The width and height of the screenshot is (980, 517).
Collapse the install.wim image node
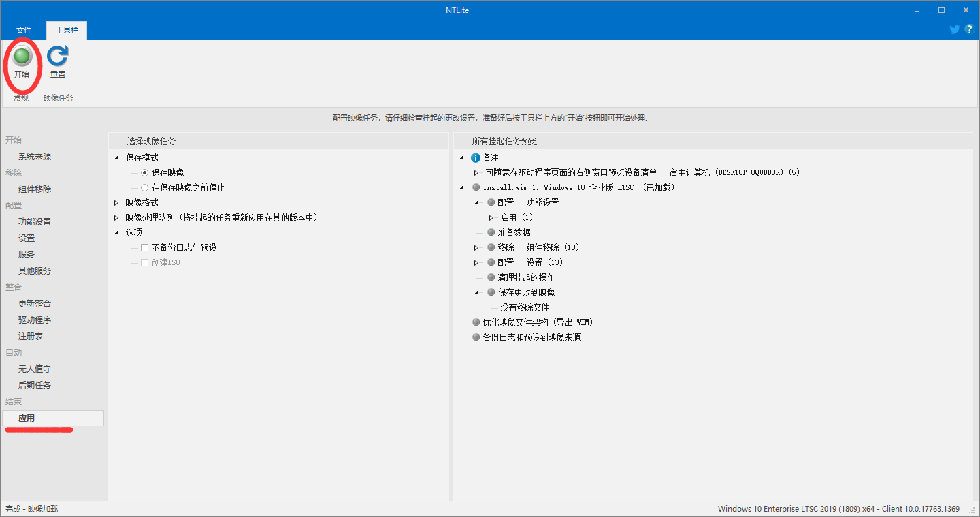(x=461, y=187)
